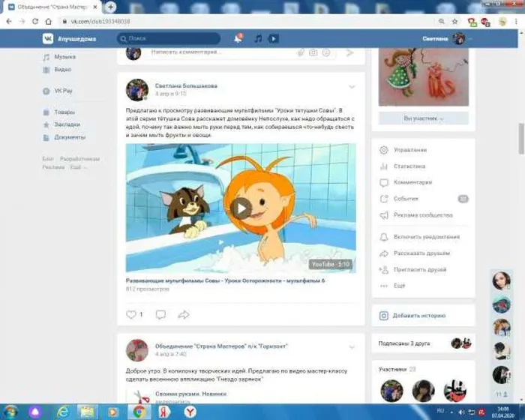Open Комментарии in community menu
525x420 pixels.
412,182
